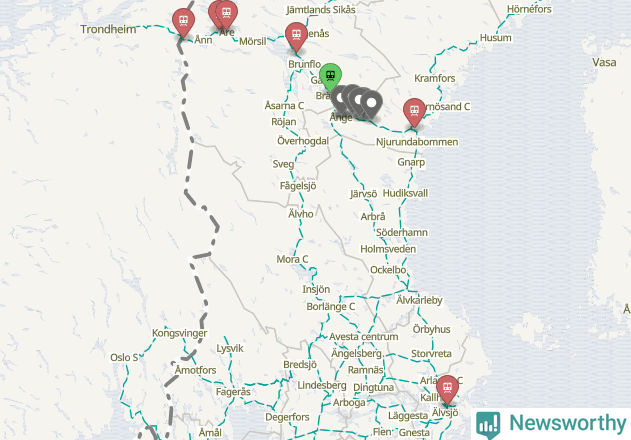Screen dimensions: 631x440
Task: Select the Kramfors station label
Action: pos(435,78)
